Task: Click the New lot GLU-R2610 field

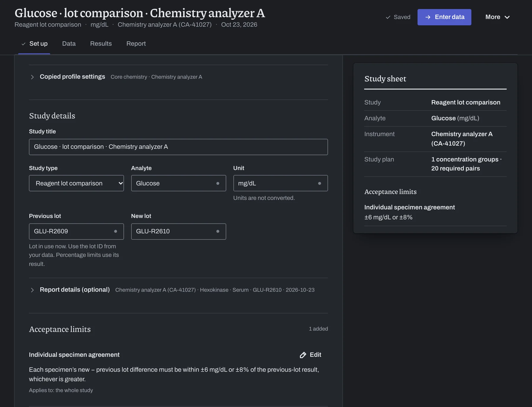Action: tap(179, 231)
